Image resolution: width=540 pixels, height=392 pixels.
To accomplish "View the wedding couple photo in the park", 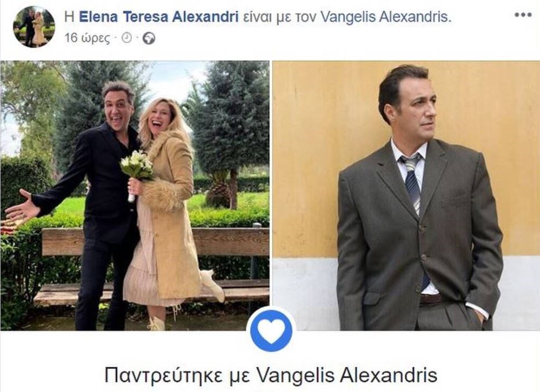I will (x=135, y=196).
